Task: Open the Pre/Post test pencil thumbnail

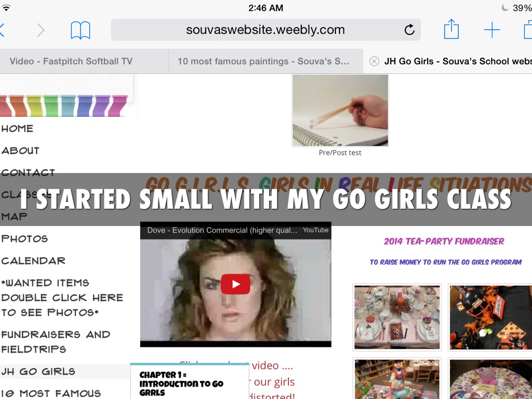Action: point(340,110)
